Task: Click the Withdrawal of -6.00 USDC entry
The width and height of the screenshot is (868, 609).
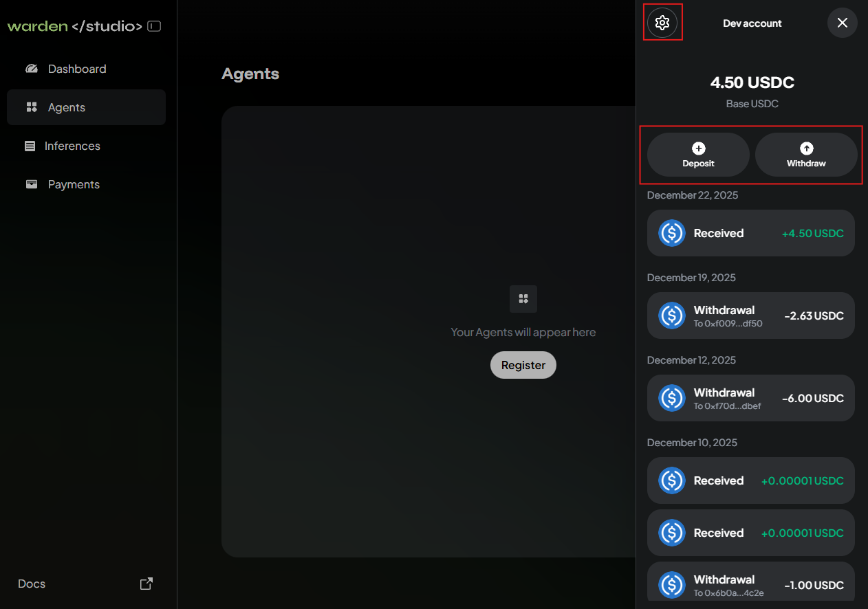Action: click(750, 398)
